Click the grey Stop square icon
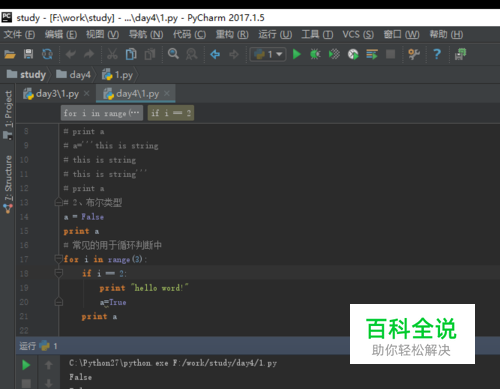Image resolution: width=500 pixels, height=389 pixels. (x=390, y=54)
